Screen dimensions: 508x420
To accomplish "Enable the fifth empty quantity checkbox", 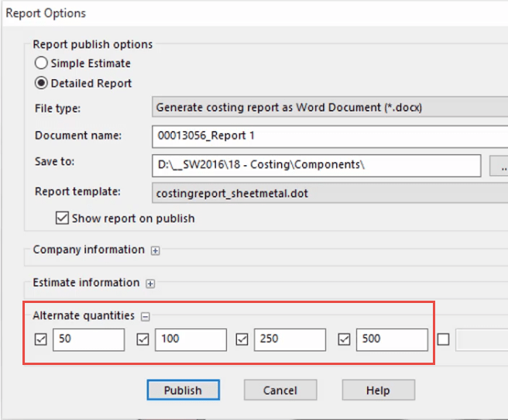I will coord(443,339).
